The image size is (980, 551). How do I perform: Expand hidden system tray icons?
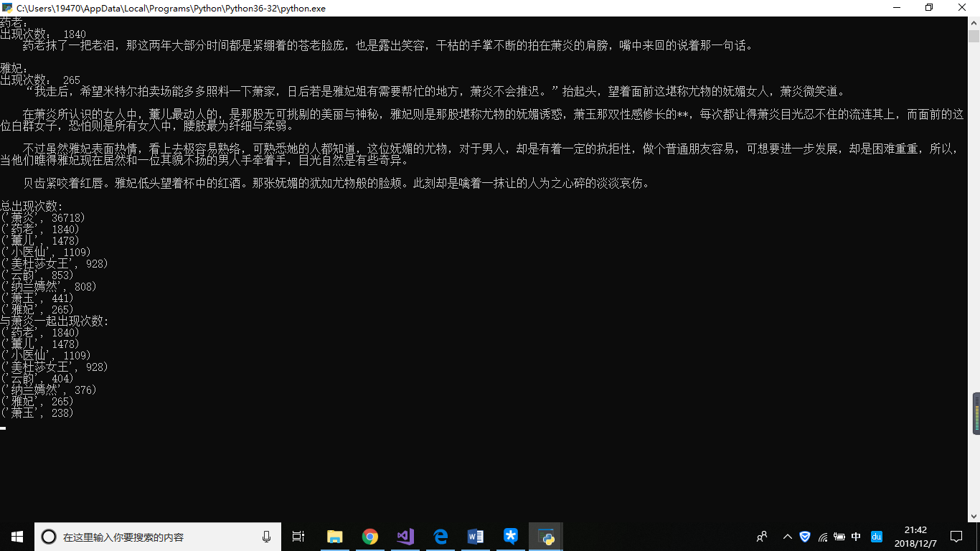pyautogui.click(x=787, y=536)
